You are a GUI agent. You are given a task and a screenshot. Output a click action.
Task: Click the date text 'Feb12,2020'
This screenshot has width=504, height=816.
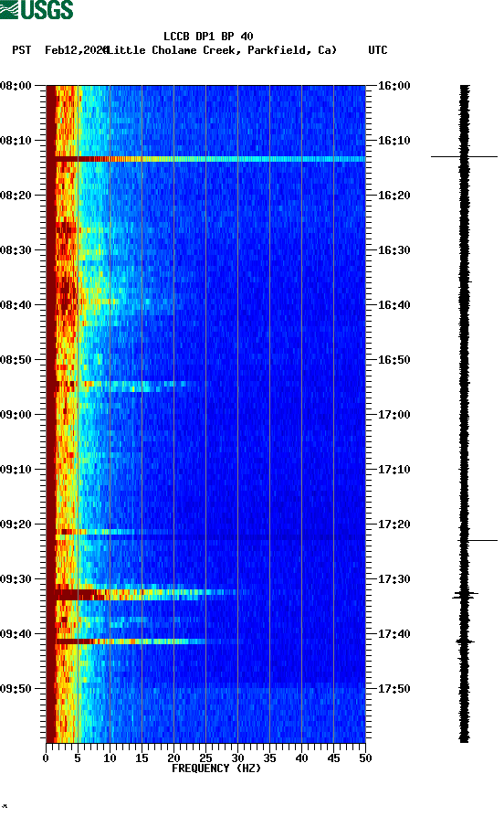(76, 50)
